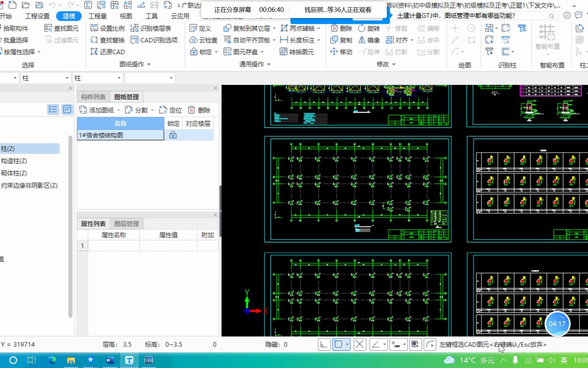Click orthogonal mode icon in status bar

[324, 344]
